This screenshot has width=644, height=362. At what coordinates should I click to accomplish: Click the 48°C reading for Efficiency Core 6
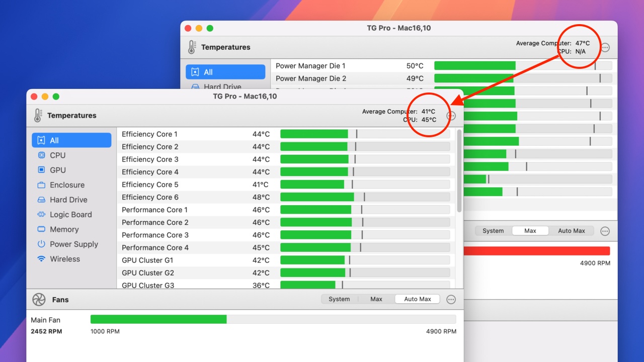point(261,197)
